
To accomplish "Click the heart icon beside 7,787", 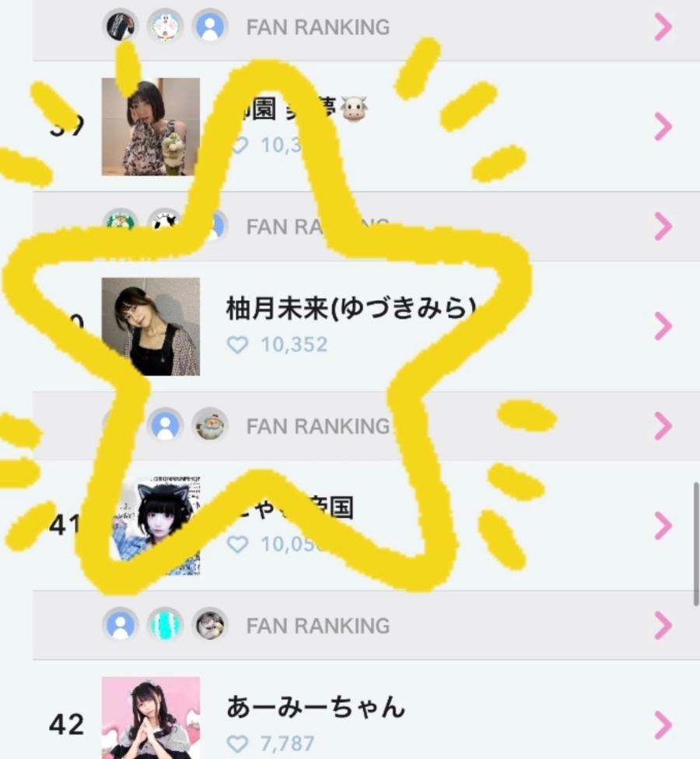I will pyautogui.click(x=237, y=743).
